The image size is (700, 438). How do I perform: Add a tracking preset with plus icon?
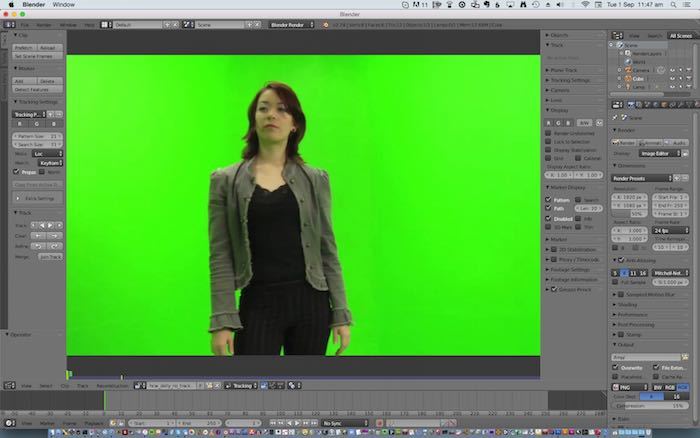(x=51, y=115)
